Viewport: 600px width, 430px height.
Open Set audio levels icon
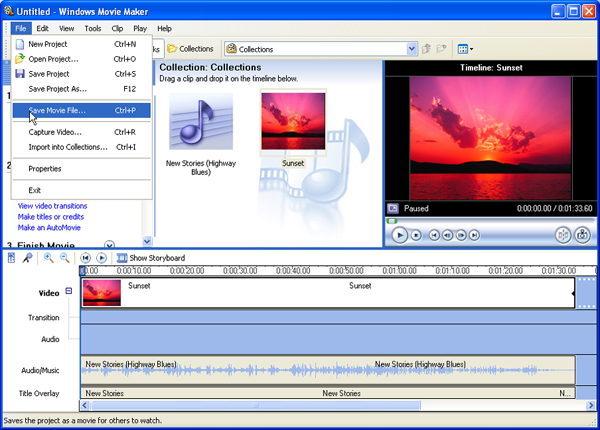click(11, 258)
